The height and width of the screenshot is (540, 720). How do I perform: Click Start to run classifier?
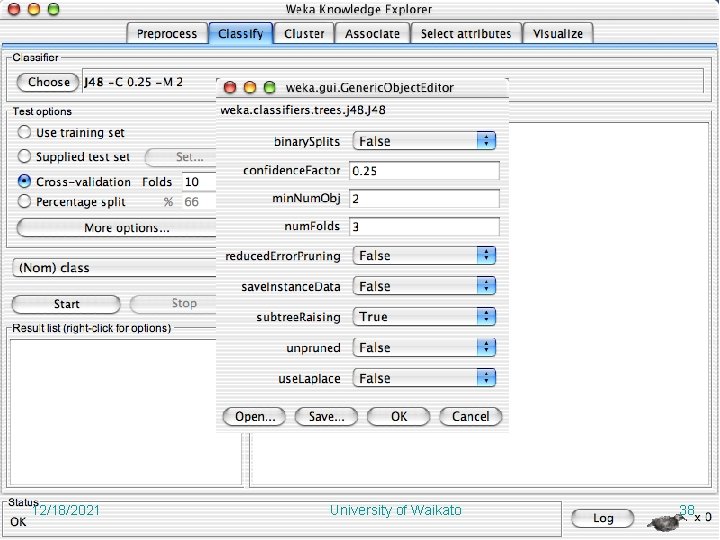67,304
